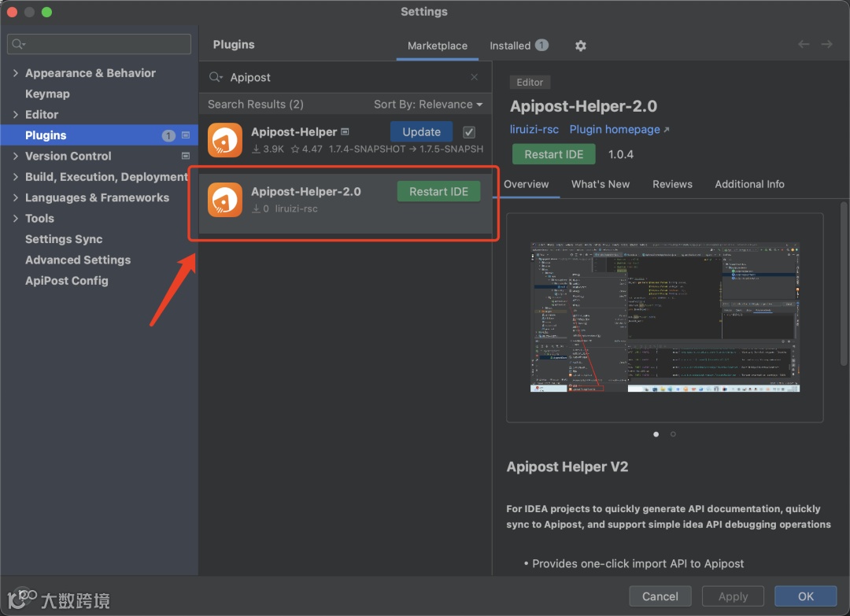
Task: Open the Additional Info tab
Action: [x=749, y=184]
